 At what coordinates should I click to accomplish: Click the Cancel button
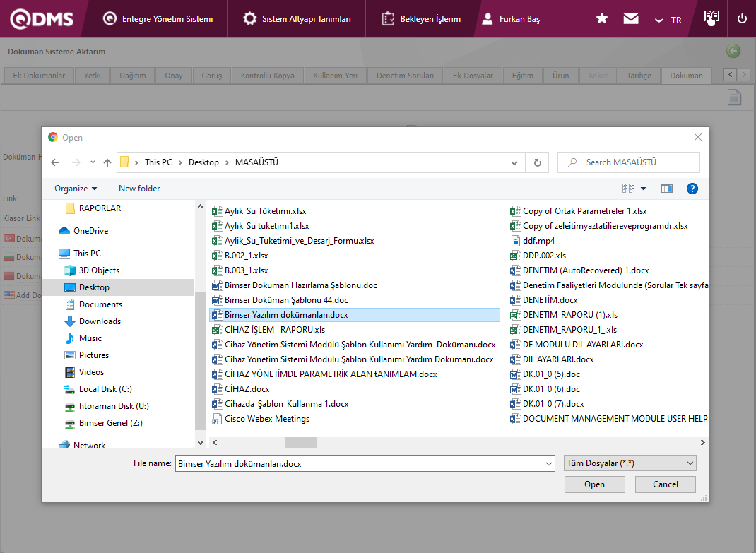tap(666, 484)
